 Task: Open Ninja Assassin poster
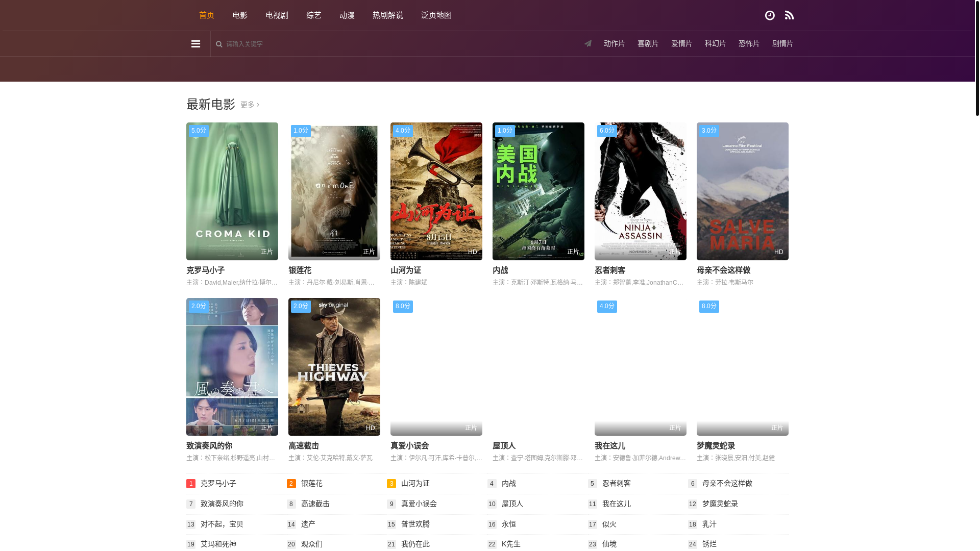tap(641, 191)
